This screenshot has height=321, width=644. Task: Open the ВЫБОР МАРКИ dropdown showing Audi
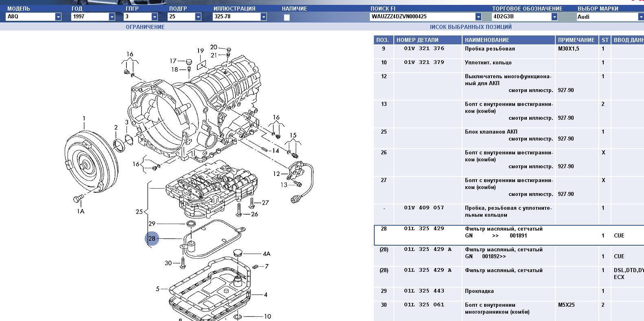tap(641, 17)
